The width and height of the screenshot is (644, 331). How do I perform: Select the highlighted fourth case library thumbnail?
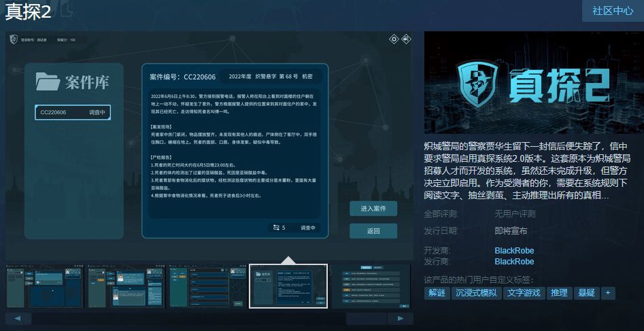pos(288,286)
